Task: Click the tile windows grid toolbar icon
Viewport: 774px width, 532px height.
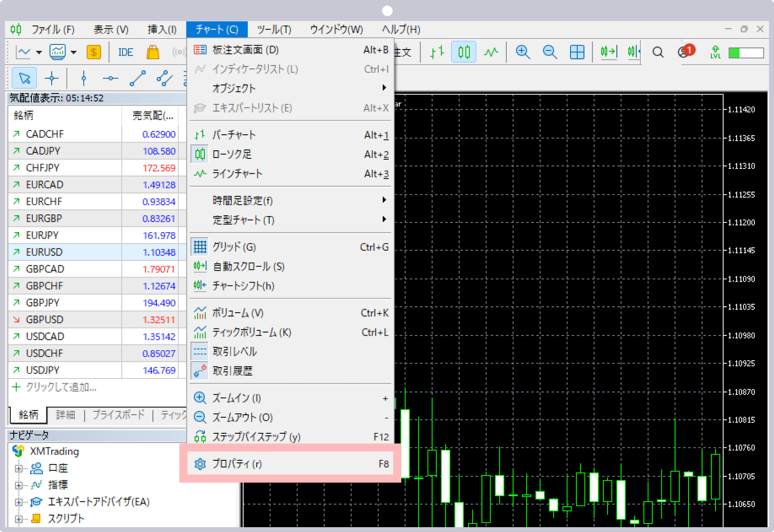Action: (x=577, y=52)
